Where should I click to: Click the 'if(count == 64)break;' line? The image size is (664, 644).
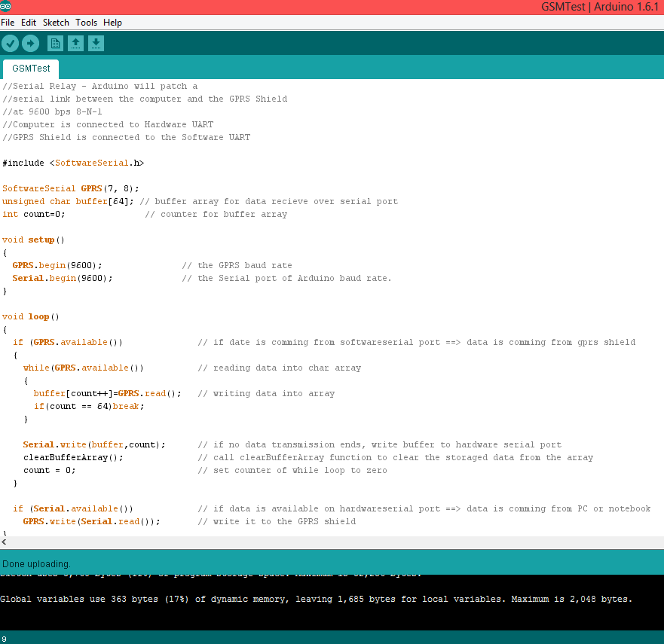[89, 406]
